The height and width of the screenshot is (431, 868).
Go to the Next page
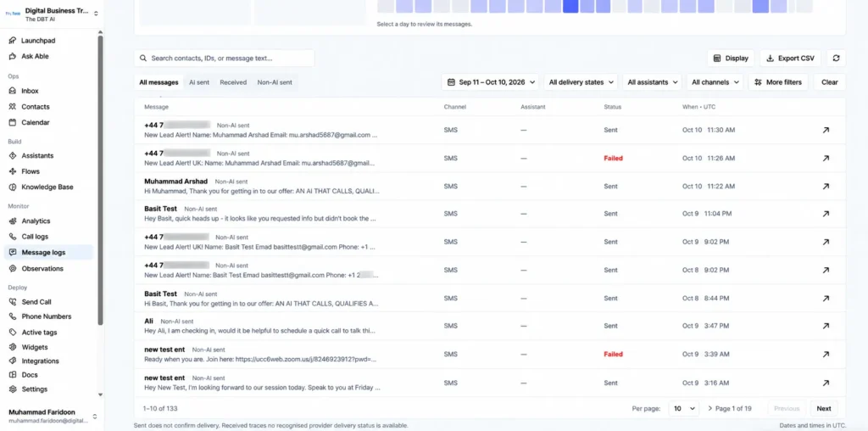coord(824,408)
